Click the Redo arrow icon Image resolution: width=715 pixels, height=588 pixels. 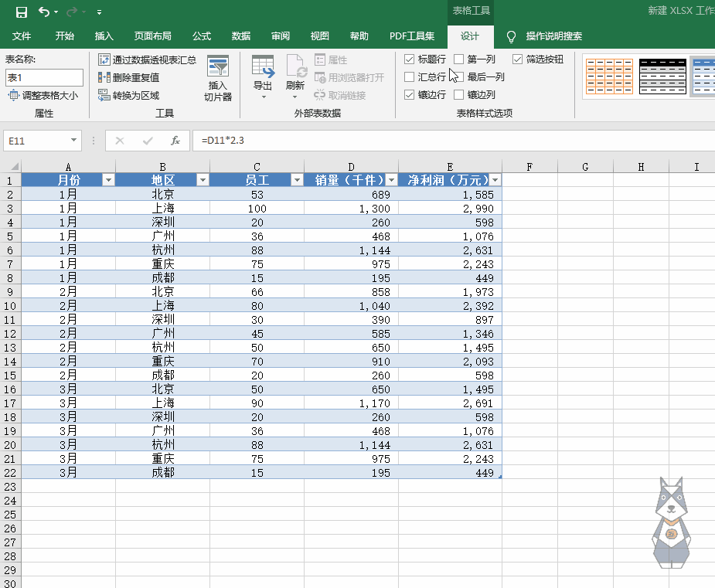[x=72, y=12]
